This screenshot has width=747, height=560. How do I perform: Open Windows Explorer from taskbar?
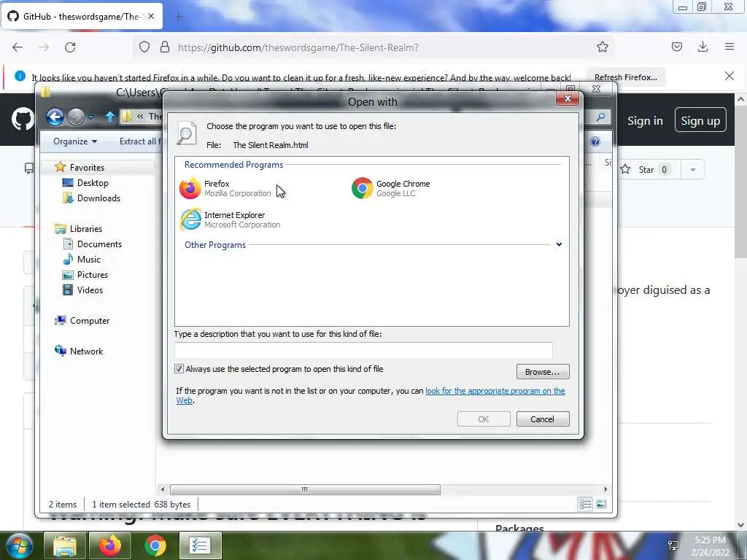(x=65, y=545)
